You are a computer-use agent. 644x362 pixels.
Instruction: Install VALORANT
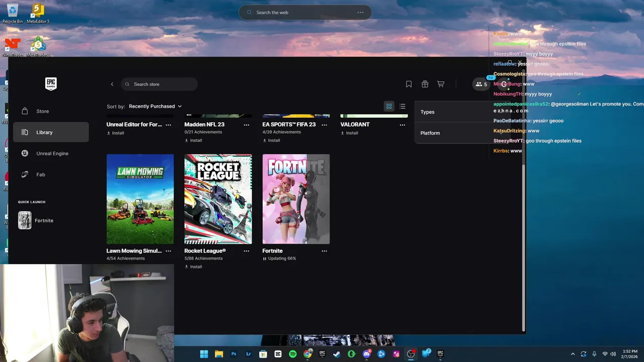(x=349, y=133)
